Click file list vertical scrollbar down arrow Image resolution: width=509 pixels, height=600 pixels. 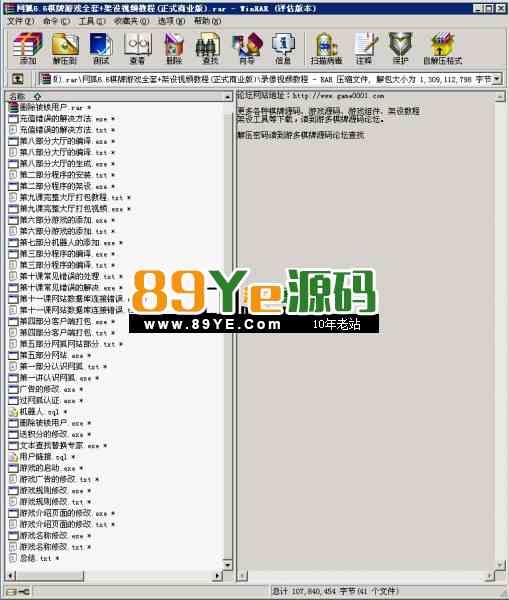(228, 564)
